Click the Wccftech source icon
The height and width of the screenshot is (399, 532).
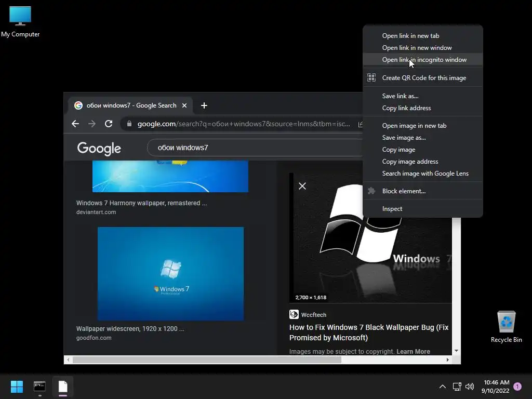(x=294, y=314)
